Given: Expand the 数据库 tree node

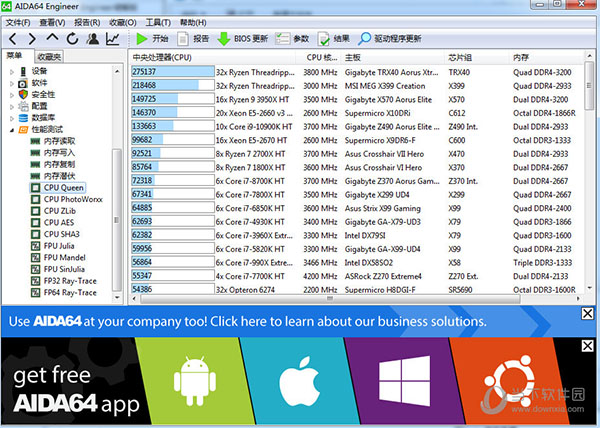Looking at the screenshot, I should click(12, 118).
